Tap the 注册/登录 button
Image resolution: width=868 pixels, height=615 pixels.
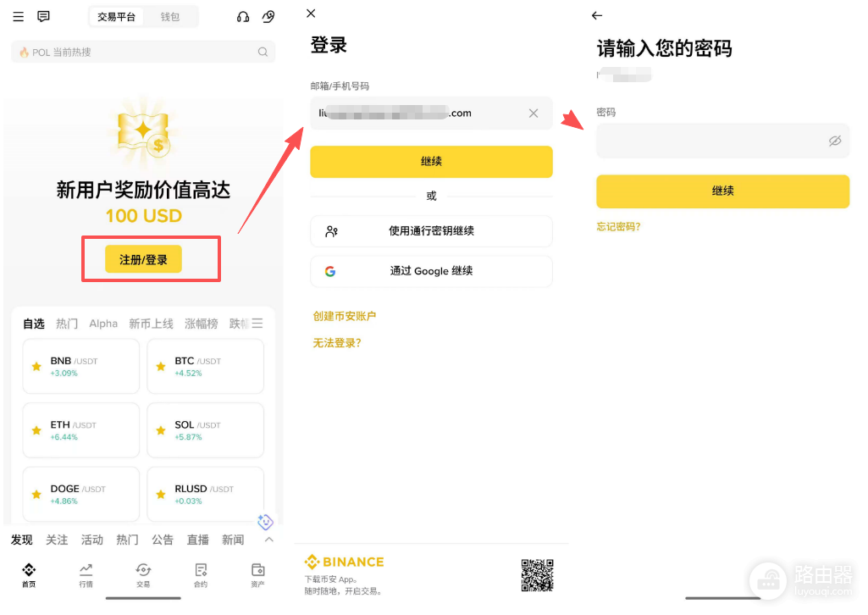(x=143, y=259)
